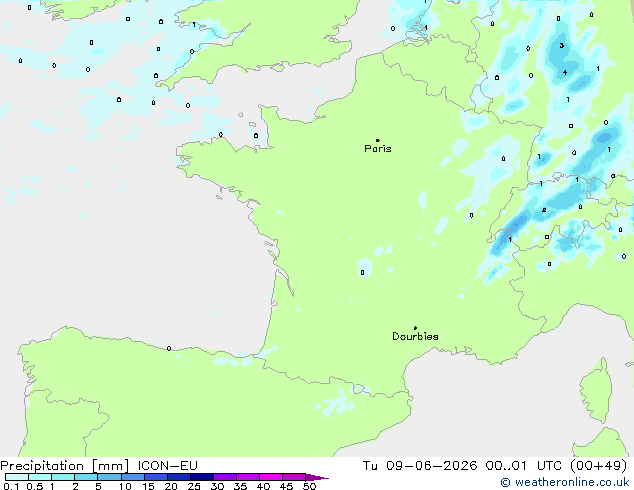The height and width of the screenshot is (490, 634).
Task: Pick the 15–20 mm legend swatch
Action: point(156,477)
